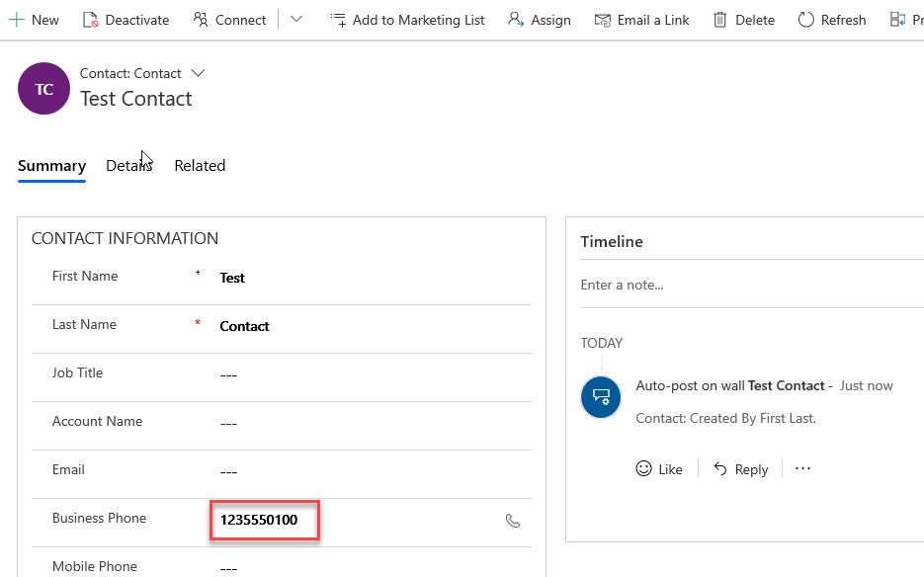Click the Like smiley icon
Image resolution: width=924 pixels, height=577 pixels.
pos(643,468)
